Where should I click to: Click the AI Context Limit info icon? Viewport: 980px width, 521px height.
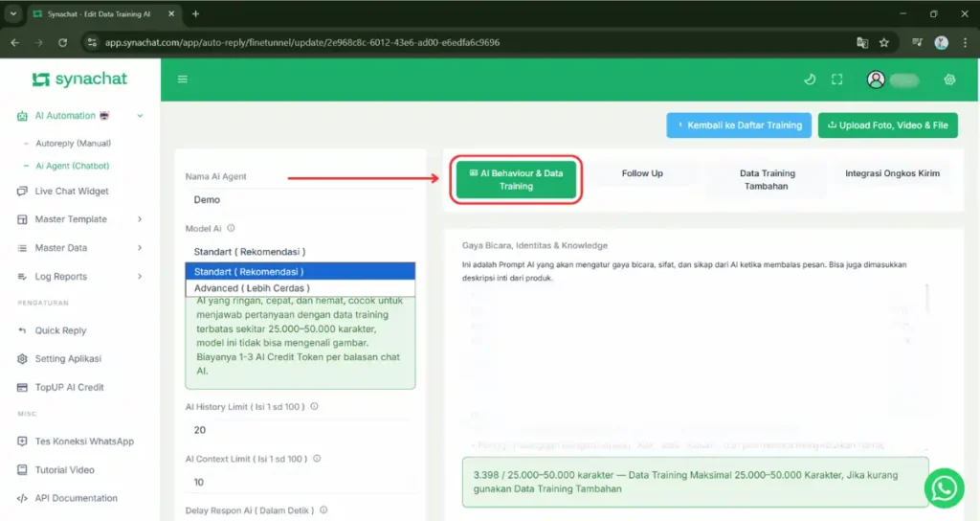pyautogui.click(x=317, y=459)
